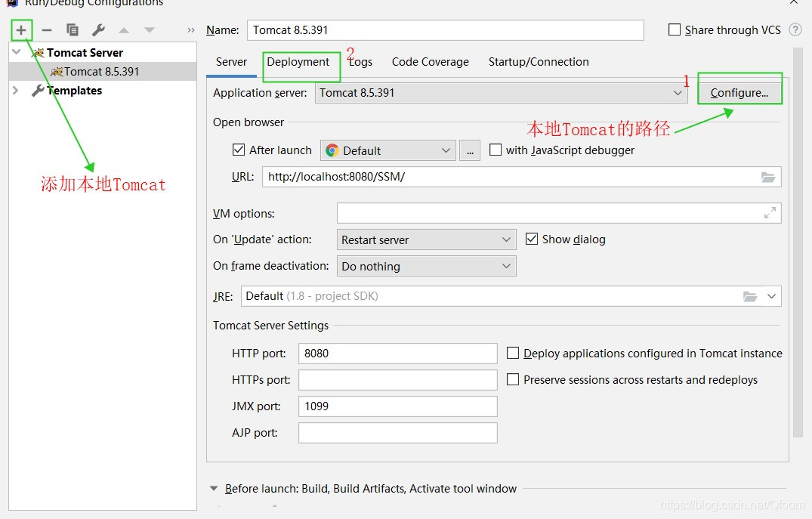This screenshot has height=519, width=812.
Task: Click the AJP port field
Action: pos(398,432)
